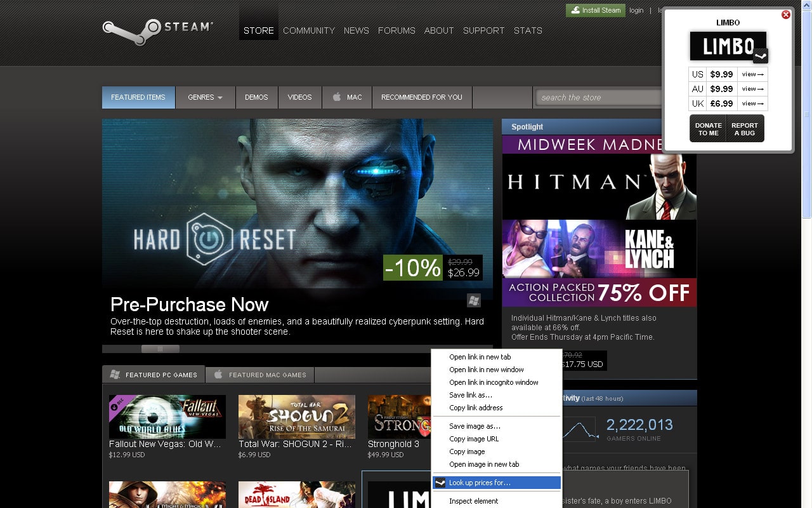Click the Install Steam button
The height and width of the screenshot is (508, 812).
(596, 10)
